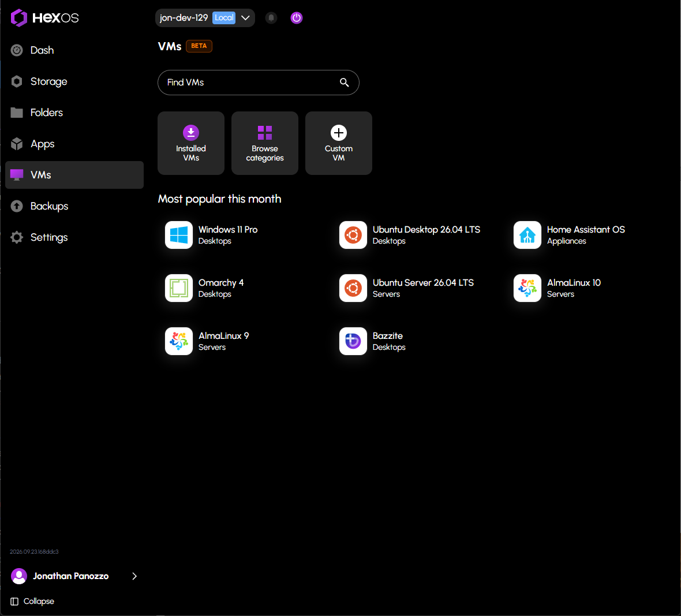681x616 pixels.
Task: Open Ubuntu Server 26.04 LTS listing
Action: click(407, 288)
